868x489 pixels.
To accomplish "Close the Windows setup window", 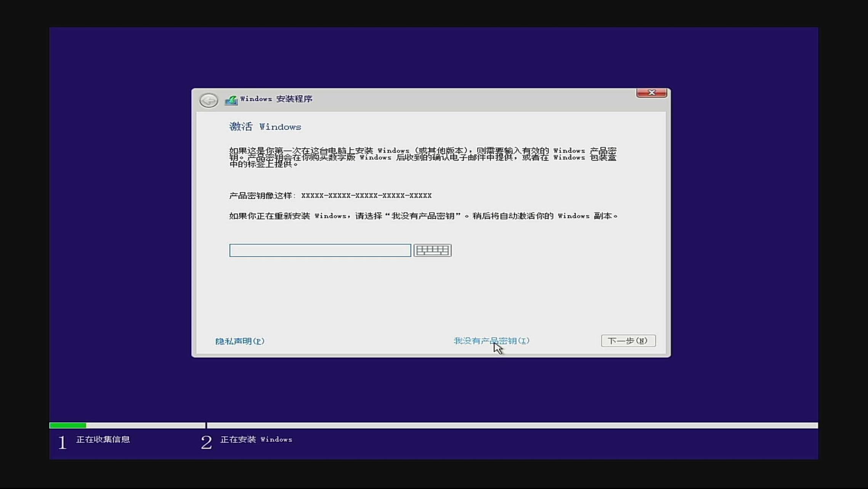I will pyautogui.click(x=651, y=93).
